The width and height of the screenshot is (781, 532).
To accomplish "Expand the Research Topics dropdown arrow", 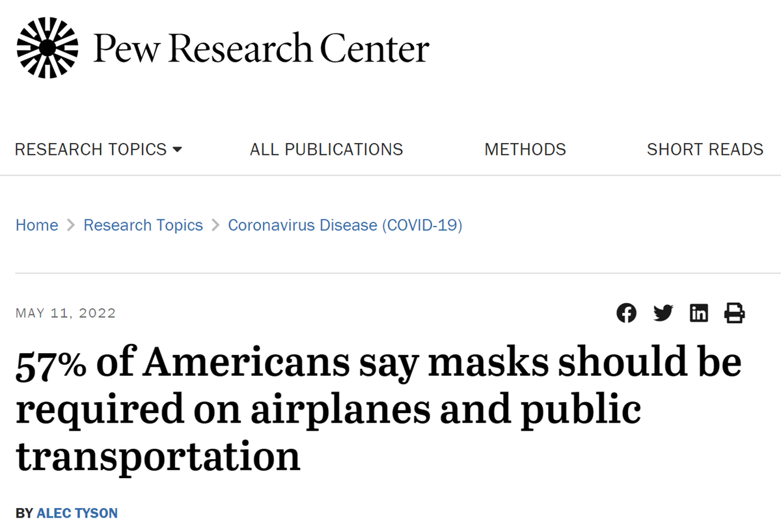I will coord(177,150).
